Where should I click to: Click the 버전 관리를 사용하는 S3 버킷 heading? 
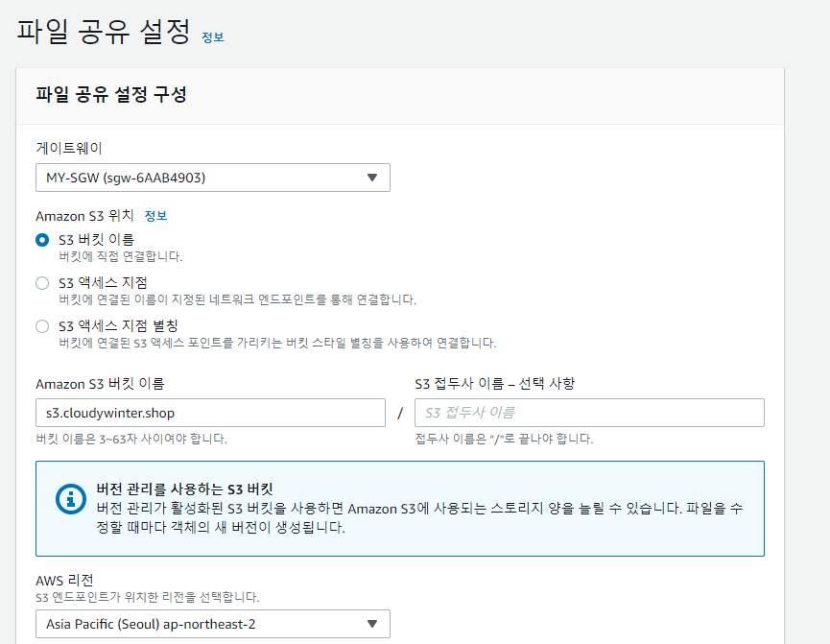185,489
